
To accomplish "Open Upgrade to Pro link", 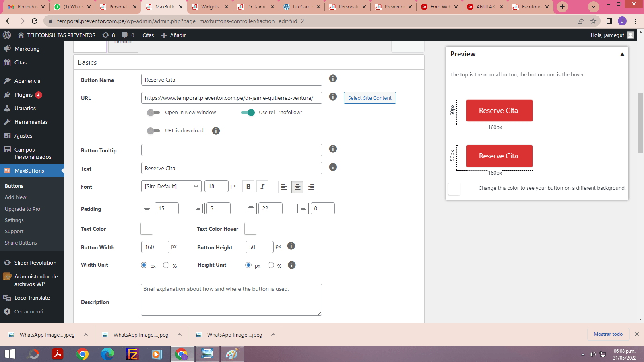I will (x=23, y=209).
